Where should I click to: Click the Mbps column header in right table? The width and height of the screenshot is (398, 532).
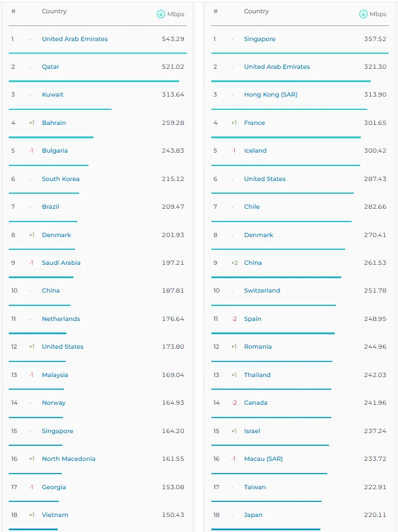pos(378,14)
